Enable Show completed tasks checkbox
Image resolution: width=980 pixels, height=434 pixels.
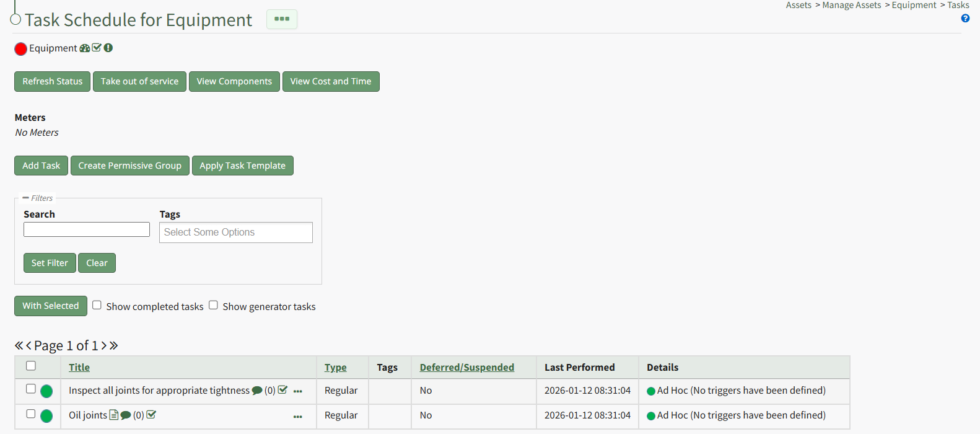[x=97, y=305]
